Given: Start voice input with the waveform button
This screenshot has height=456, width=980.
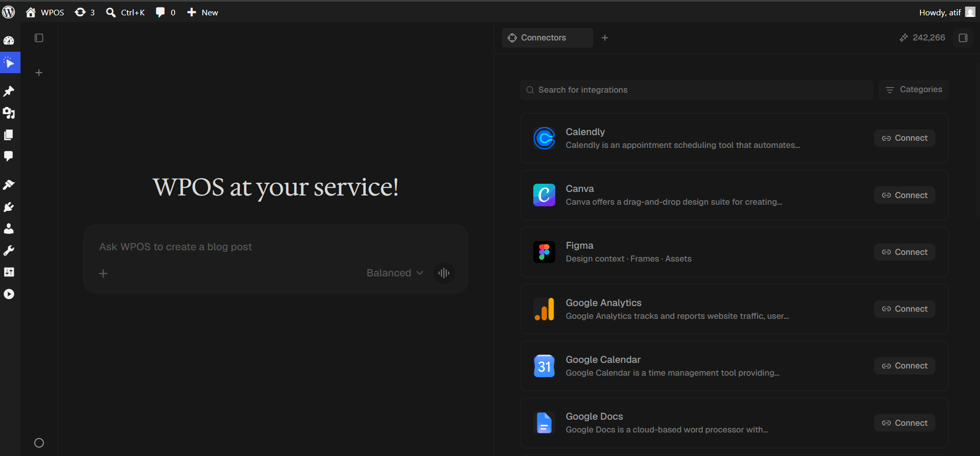Looking at the screenshot, I should coord(444,273).
